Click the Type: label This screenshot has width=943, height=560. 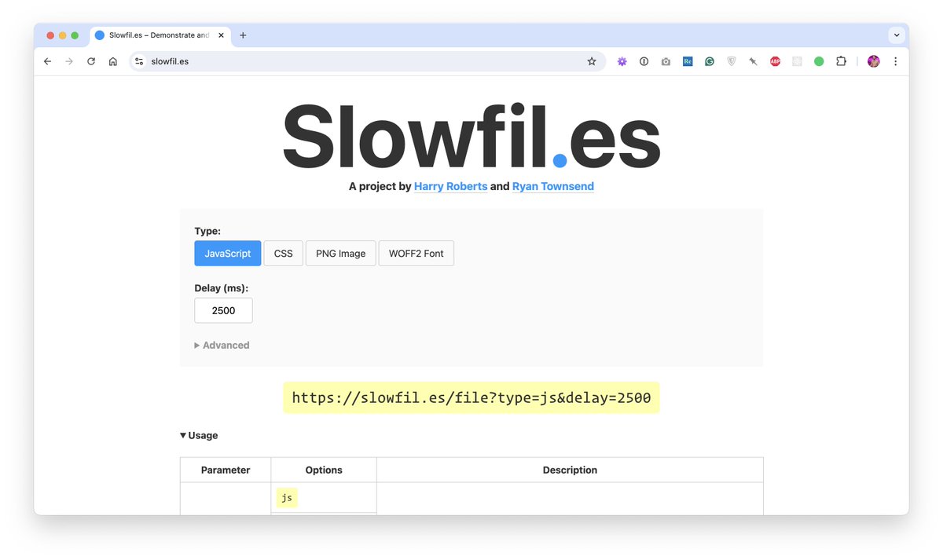tap(207, 231)
